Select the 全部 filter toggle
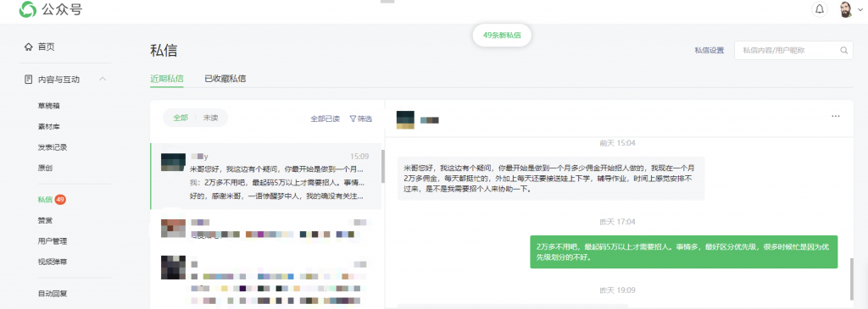The width and height of the screenshot is (868, 309). [x=181, y=118]
